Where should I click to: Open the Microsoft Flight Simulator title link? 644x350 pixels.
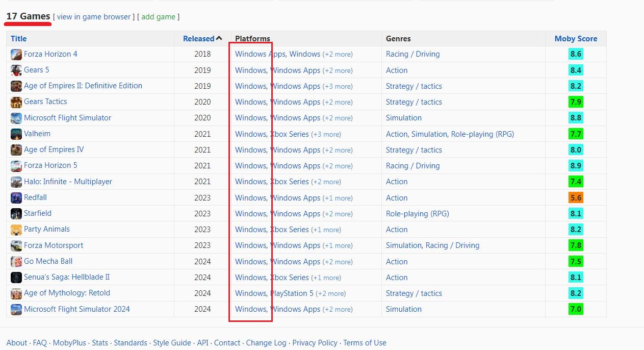[x=67, y=118]
